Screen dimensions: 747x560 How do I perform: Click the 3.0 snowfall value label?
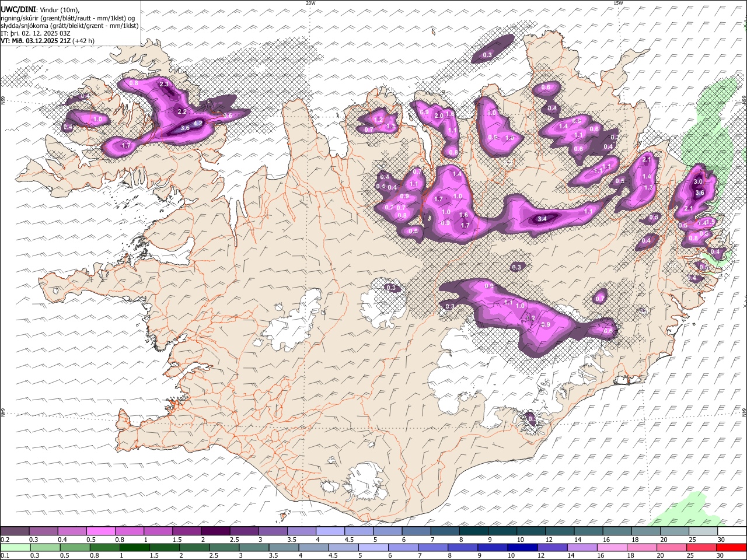[698, 181]
